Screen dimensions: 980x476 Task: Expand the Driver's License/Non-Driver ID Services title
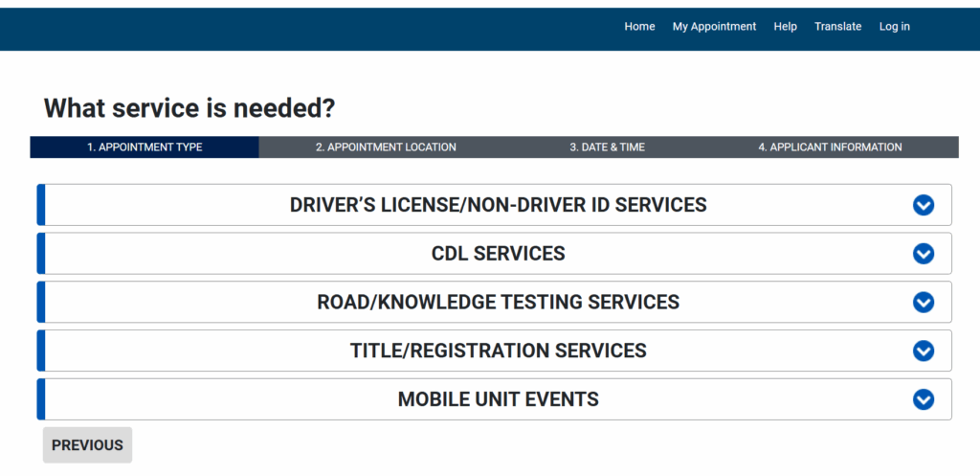[x=498, y=205]
